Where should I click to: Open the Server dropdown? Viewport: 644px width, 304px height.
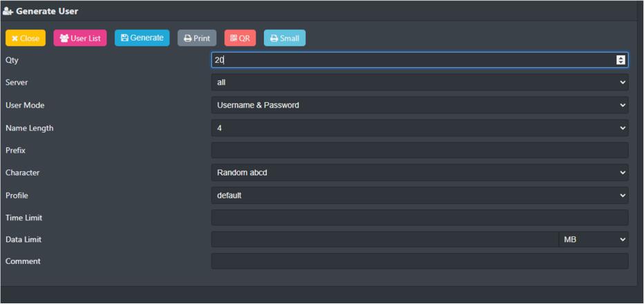pos(419,83)
